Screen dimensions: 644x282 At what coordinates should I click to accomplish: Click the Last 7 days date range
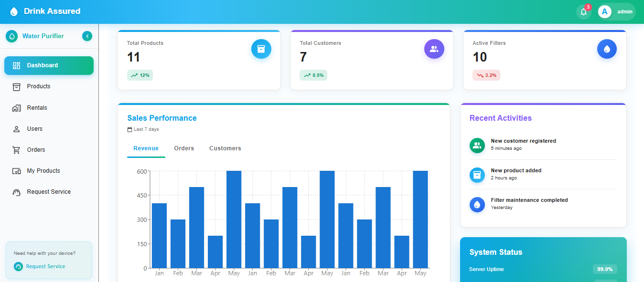click(x=143, y=129)
